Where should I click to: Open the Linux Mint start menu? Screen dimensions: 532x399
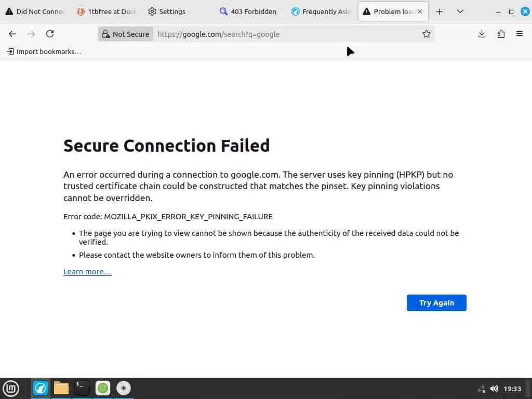click(11, 388)
